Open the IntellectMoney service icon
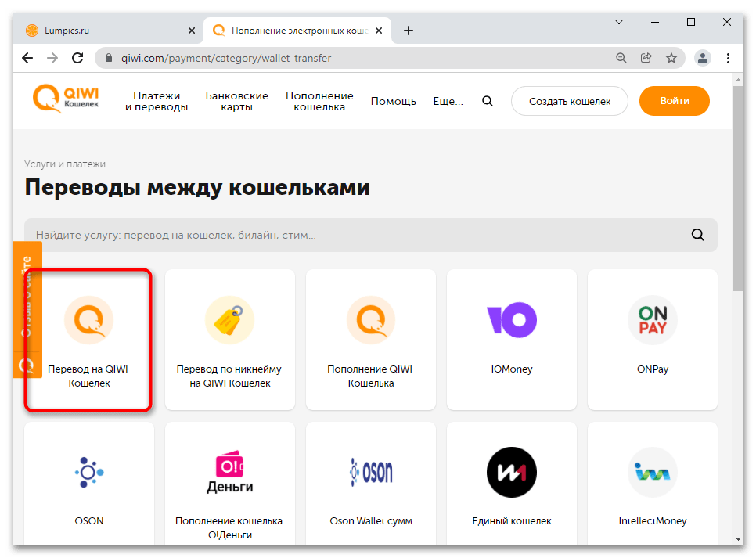 (652, 472)
